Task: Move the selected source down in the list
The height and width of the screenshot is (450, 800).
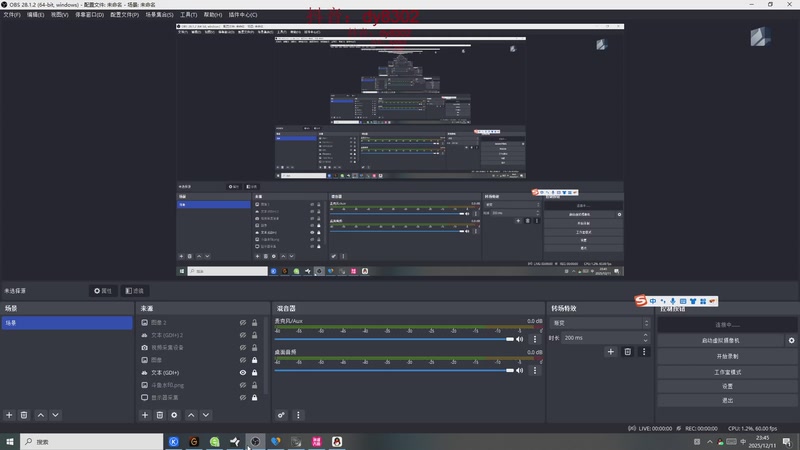Action: click(x=206, y=415)
